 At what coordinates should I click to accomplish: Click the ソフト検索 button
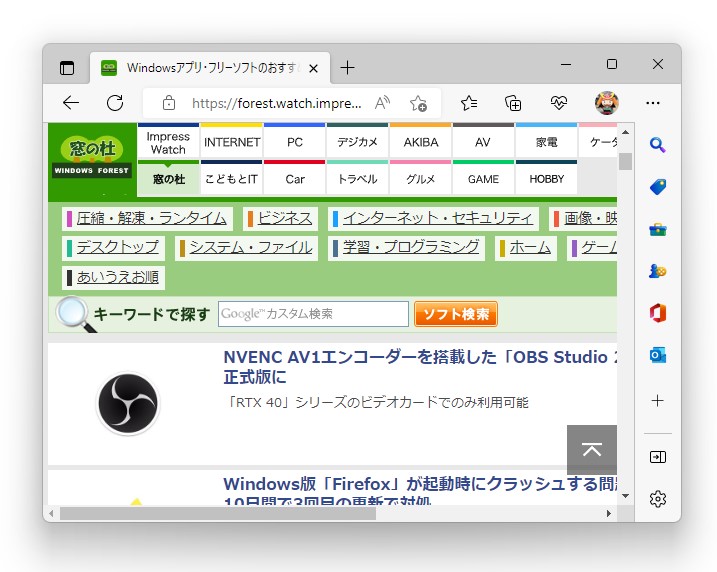pos(456,314)
